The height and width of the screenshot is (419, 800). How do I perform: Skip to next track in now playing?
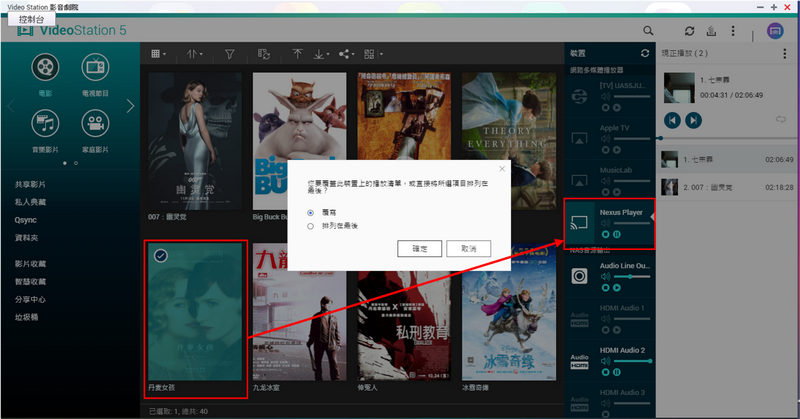point(693,120)
